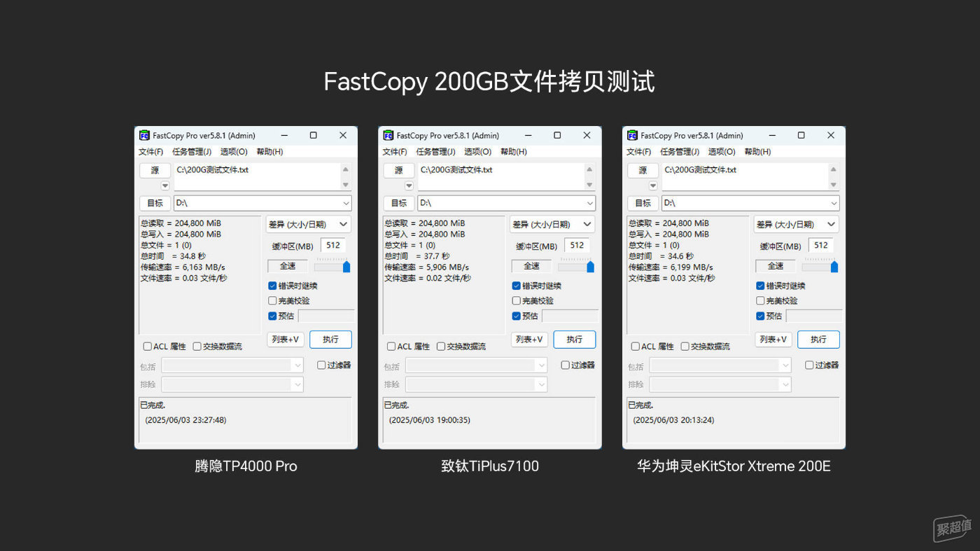This screenshot has height=551, width=980.
Task: Open 任务管理(J) menu in TP4000 Pro window
Action: (192, 151)
